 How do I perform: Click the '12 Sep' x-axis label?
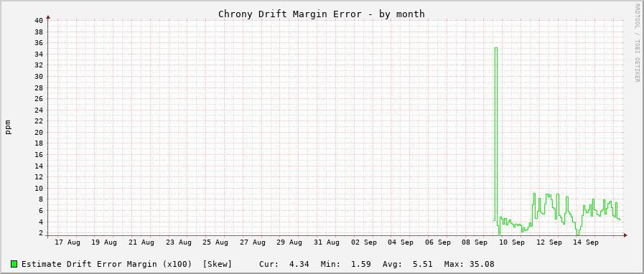pyautogui.click(x=549, y=242)
